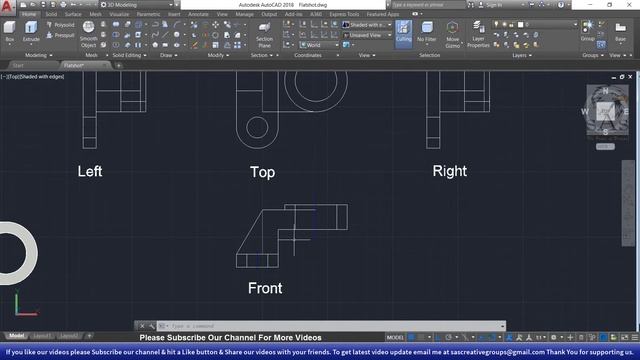Click the Plot printer icon in quick access
Screen dimensions: 640x360
pyautogui.click(x=63, y=5)
